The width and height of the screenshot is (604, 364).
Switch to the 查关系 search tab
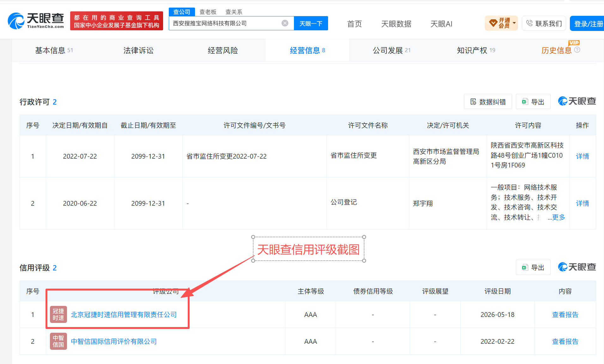234,12
